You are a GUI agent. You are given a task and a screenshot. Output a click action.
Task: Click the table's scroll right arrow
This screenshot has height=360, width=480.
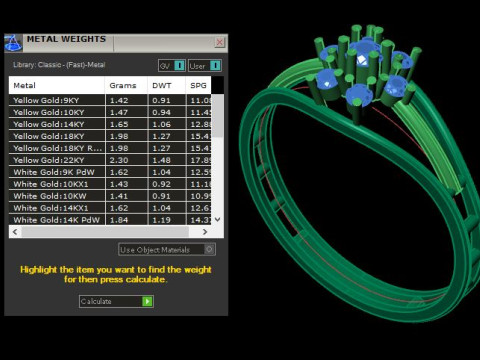tap(205, 232)
